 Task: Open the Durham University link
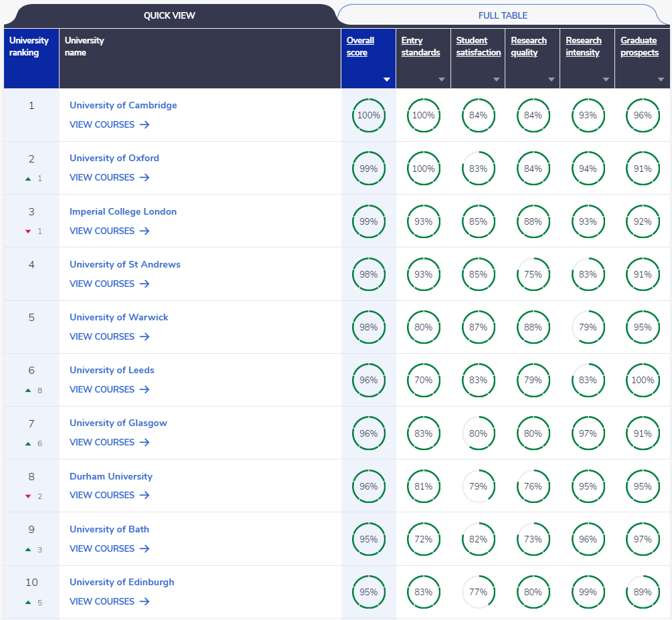[111, 476]
